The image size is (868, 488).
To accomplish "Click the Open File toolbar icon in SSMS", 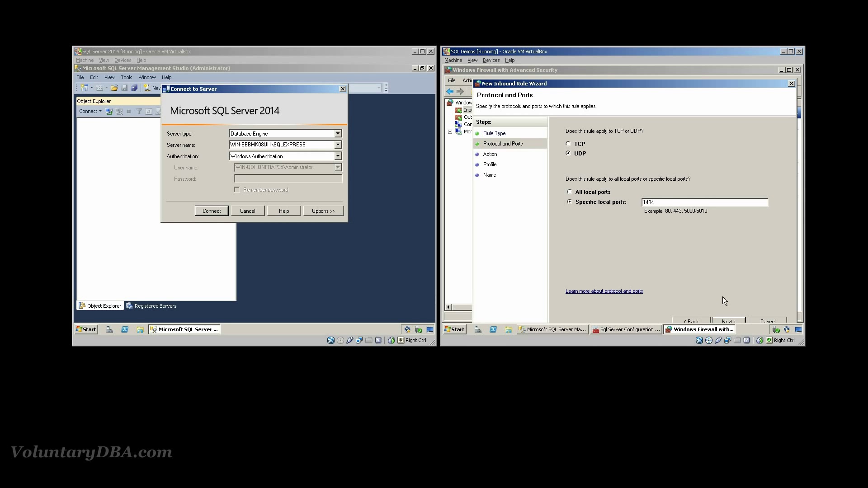I will 114,88.
